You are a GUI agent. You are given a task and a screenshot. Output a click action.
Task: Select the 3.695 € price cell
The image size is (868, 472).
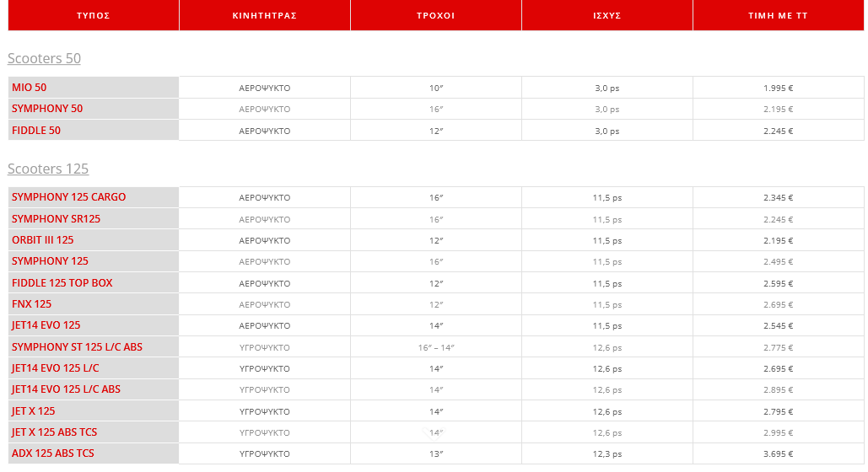pyautogui.click(x=779, y=453)
